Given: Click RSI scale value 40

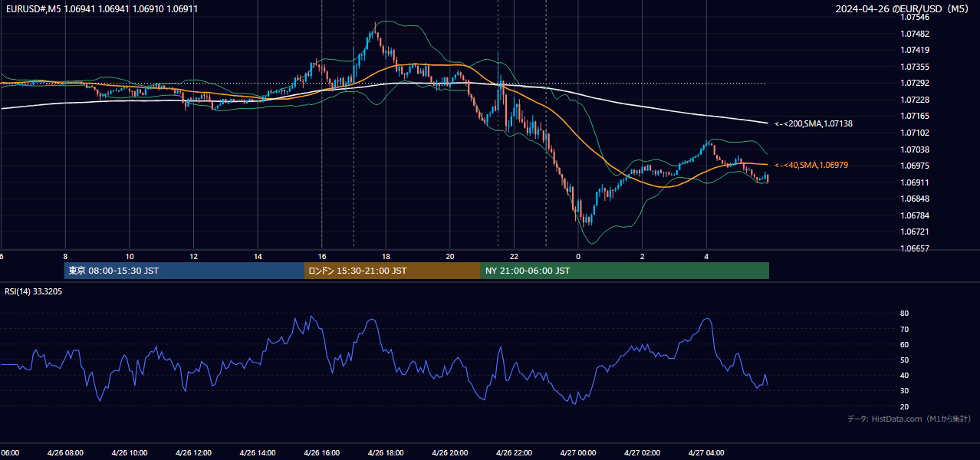Looking at the screenshot, I should click(x=904, y=375).
